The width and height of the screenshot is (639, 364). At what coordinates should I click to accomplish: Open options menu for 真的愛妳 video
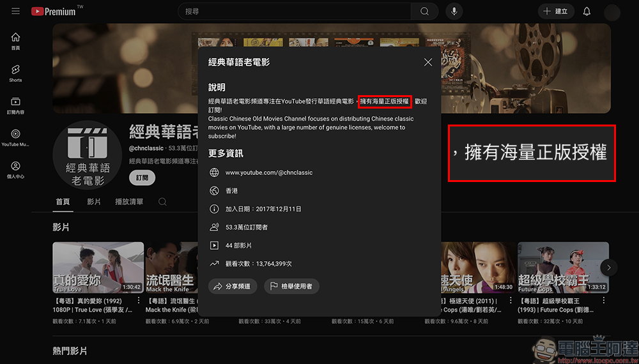click(x=139, y=301)
